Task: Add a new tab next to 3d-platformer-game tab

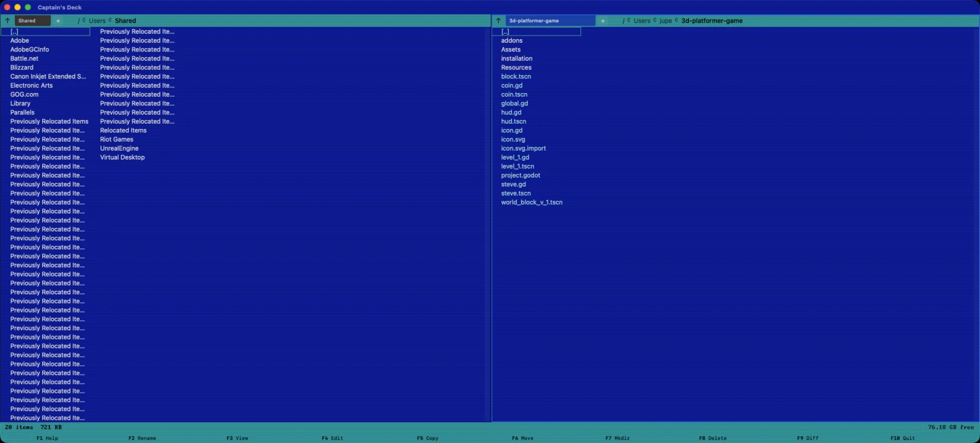Action: 603,21
